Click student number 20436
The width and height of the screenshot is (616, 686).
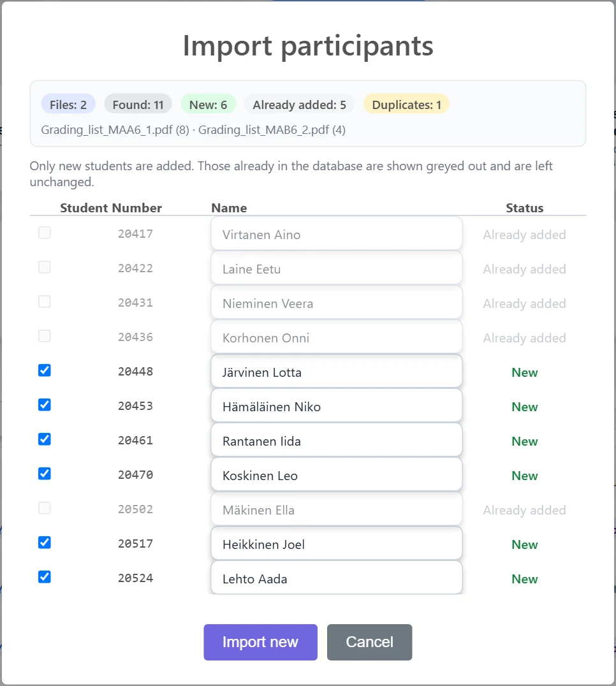[135, 337]
